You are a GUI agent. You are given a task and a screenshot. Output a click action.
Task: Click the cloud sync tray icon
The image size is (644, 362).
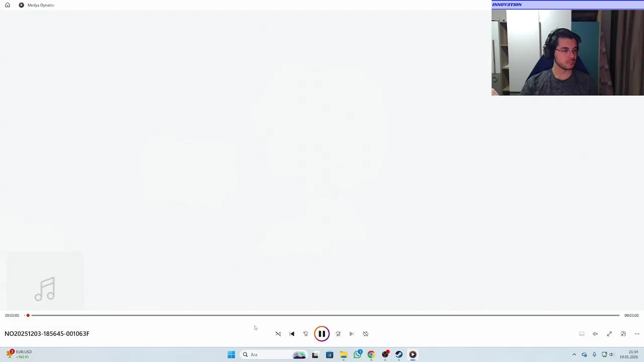pyautogui.click(x=584, y=354)
